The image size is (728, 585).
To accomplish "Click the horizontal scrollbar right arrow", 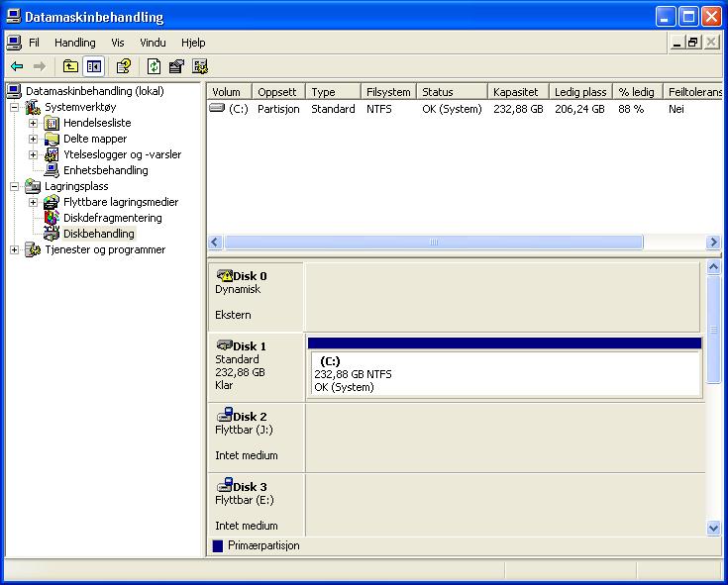I will click(713, 243).
